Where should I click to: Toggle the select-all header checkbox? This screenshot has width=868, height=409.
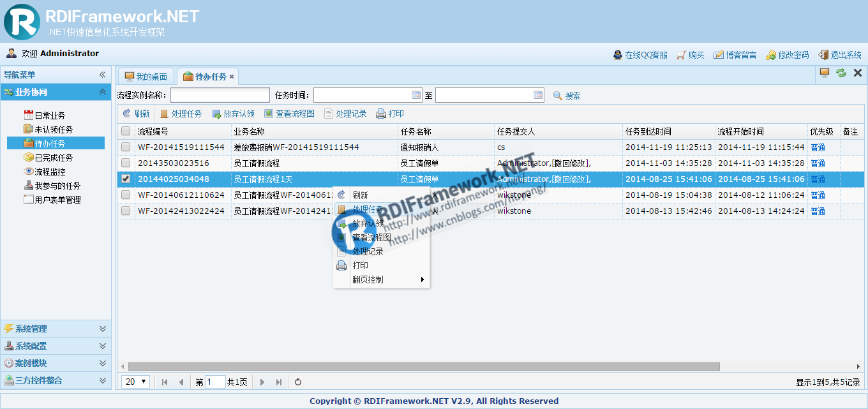click(126, 131)
